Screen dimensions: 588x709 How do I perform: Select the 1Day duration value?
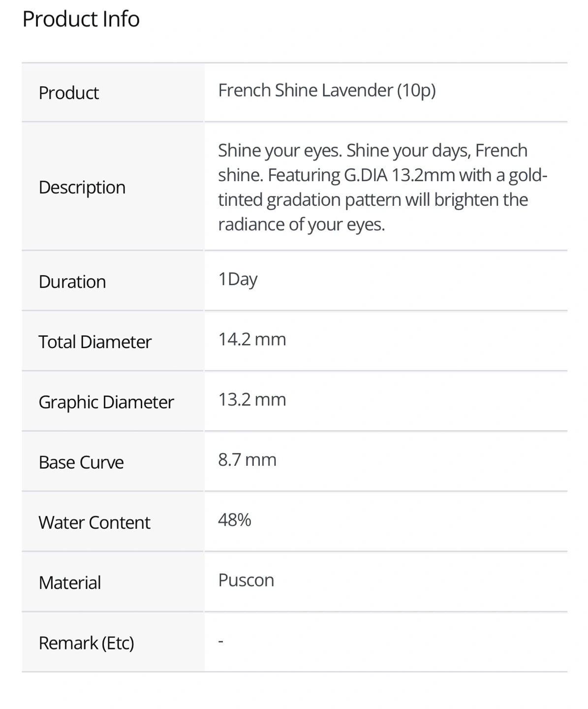(x=238, y=280)
